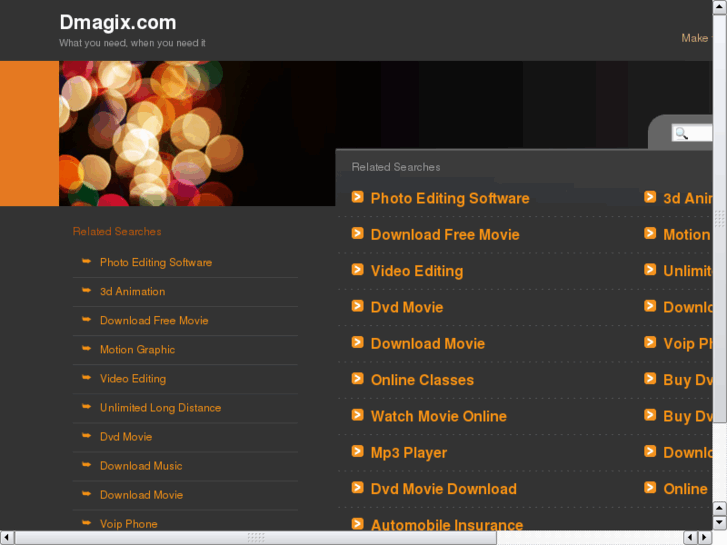Click arrow icon beside large Download Movie
The height and width of the screenshot is (545, 727).
pos(357,342)
